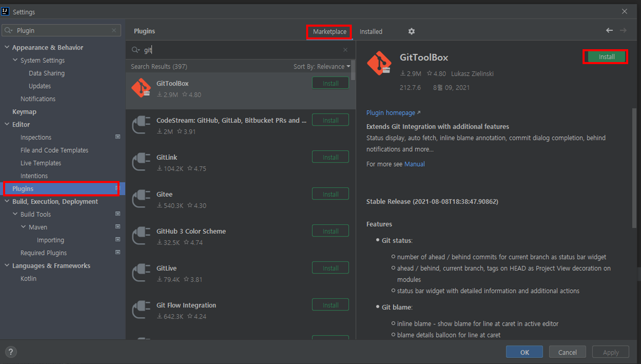Click the GitHub 3 Color Scheme plug icon
The image size is (641, 364).
click(x=141, y=236)
